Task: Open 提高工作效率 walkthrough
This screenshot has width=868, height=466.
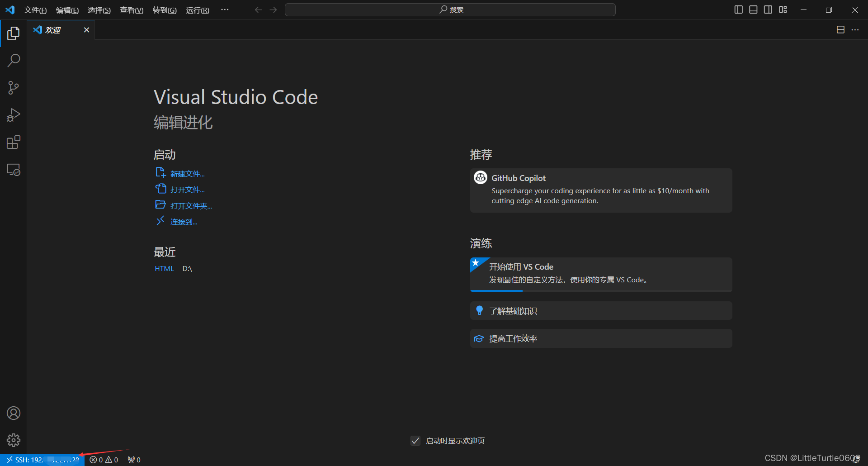Action: [x=601, y=338]
